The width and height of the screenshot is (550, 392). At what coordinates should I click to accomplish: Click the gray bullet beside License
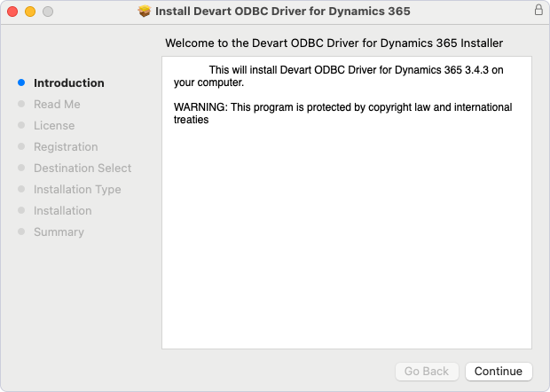pos(21,125)
